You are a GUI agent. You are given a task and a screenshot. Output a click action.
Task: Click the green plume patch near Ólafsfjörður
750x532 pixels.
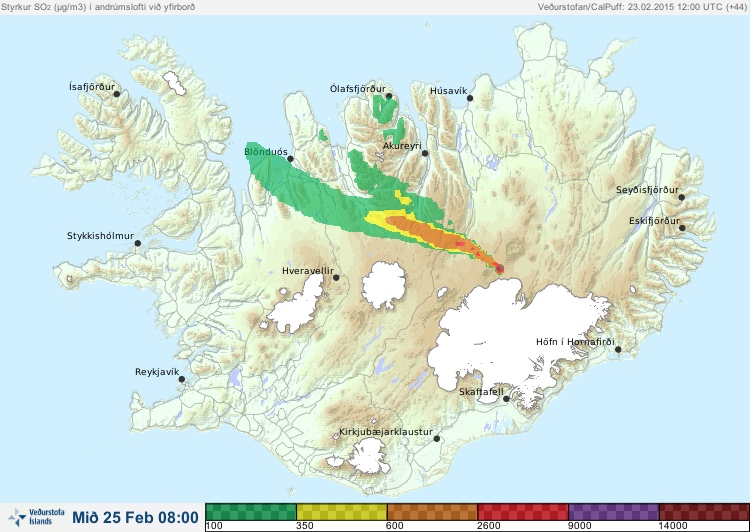(x=384, y=108)
